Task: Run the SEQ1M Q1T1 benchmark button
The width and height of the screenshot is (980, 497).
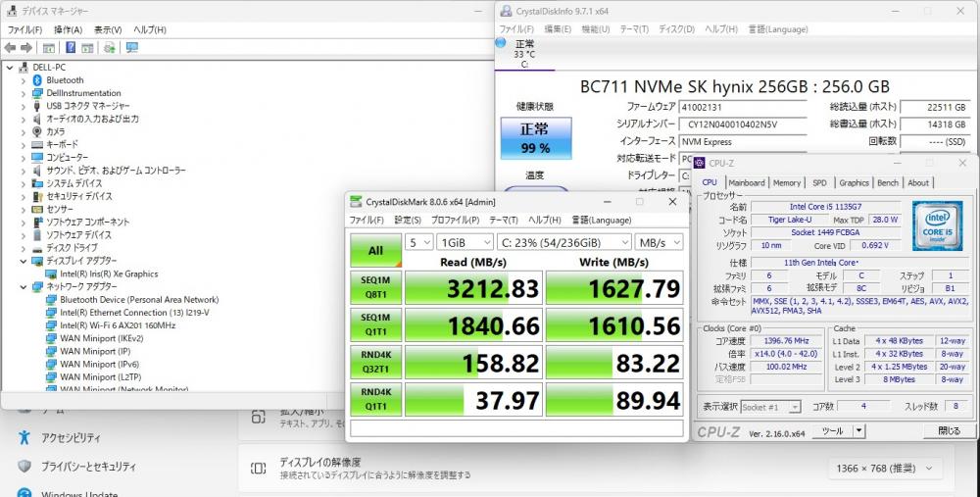Action: pos(375,324)
